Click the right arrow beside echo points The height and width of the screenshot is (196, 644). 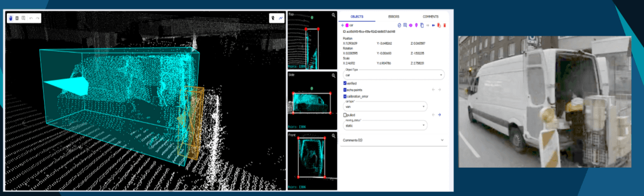click(439, 90)
